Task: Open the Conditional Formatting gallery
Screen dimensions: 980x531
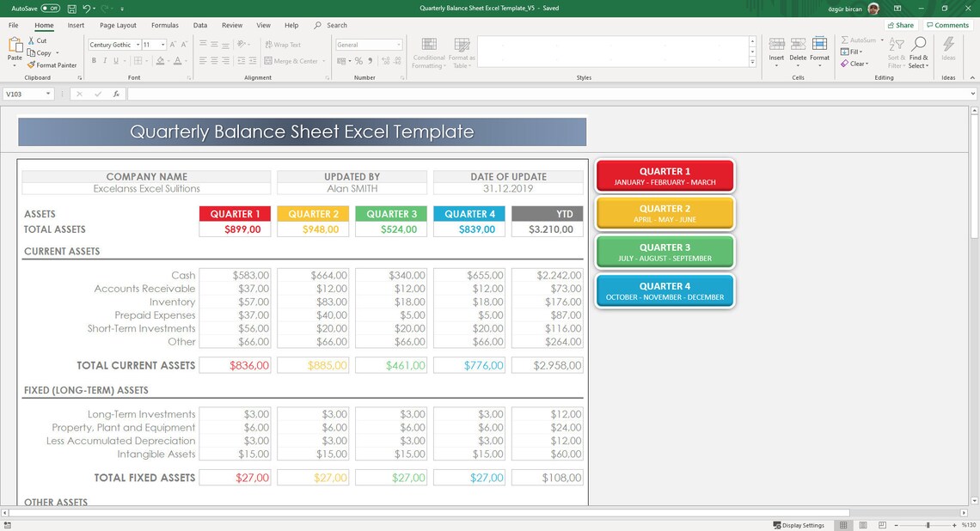Action: [428, 52]
